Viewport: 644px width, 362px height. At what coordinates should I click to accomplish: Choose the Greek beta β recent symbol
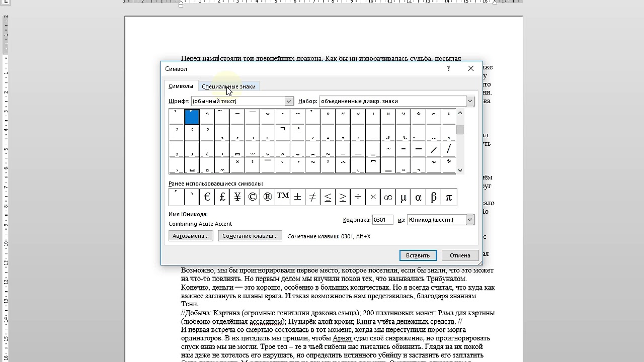coord(433,197)
